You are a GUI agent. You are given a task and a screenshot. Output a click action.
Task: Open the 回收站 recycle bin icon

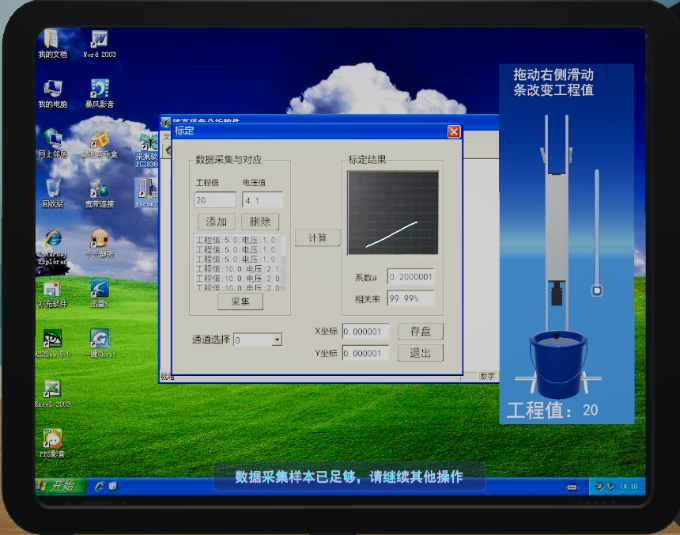click(52, 188)
